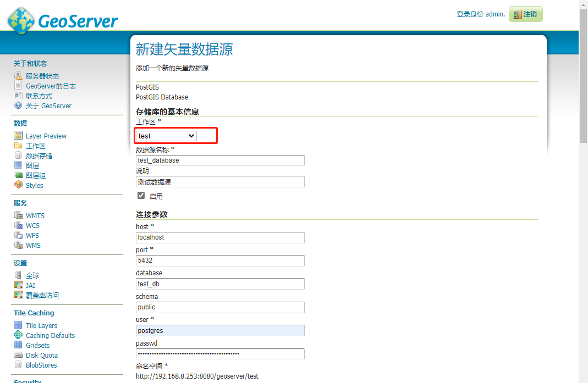Open WMTS service settings link
Screen dimensions: 588x383
(35, 215)
